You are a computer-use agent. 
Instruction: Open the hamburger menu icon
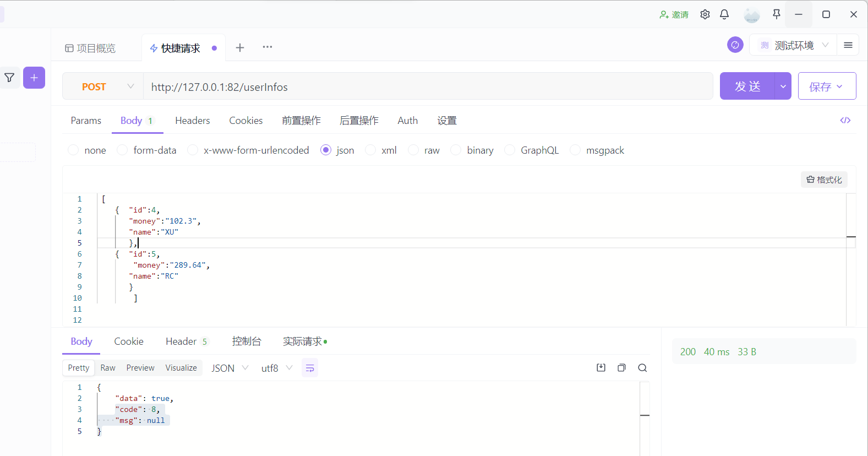848,45
